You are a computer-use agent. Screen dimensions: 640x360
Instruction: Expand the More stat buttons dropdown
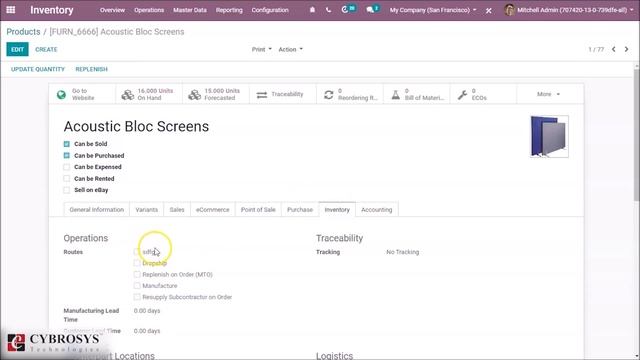pyautogui.click(x=549, y=94)
